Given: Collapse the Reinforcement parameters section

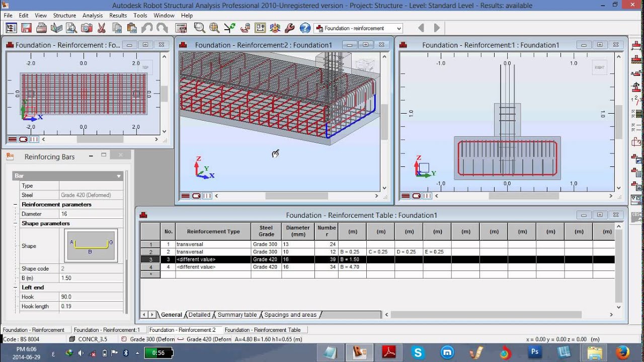Looking at the screenshot, I should 16,205.
